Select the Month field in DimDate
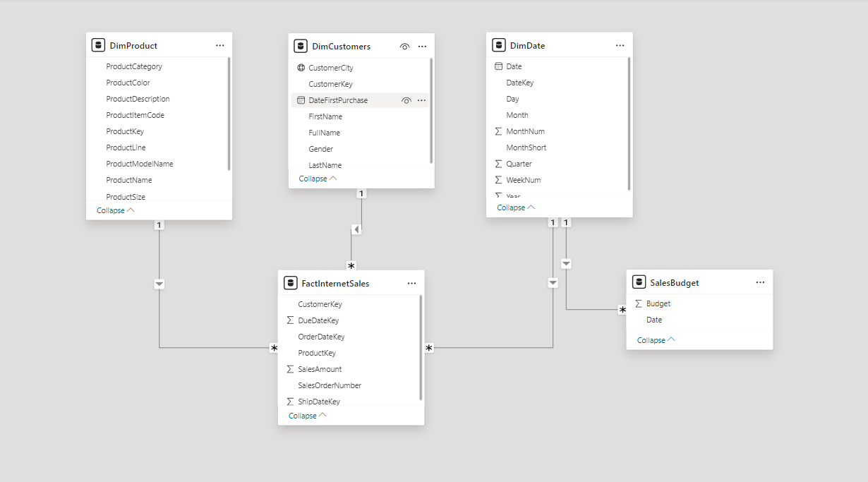The height and width of the screenshot is (482, 868). [x=517, y=115]
